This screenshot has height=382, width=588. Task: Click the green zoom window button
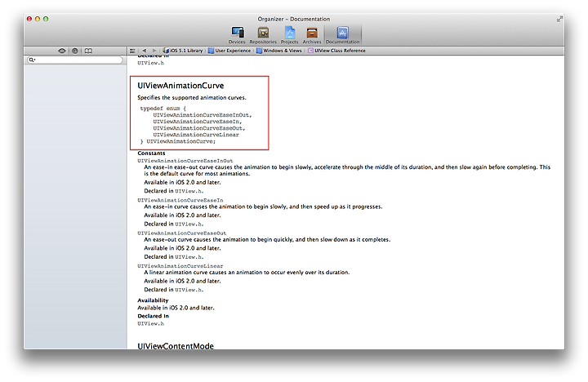tap(46, 19)
